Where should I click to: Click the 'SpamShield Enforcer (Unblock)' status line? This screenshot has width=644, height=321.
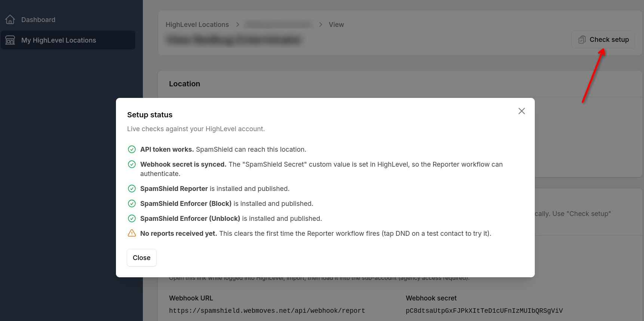231,219
